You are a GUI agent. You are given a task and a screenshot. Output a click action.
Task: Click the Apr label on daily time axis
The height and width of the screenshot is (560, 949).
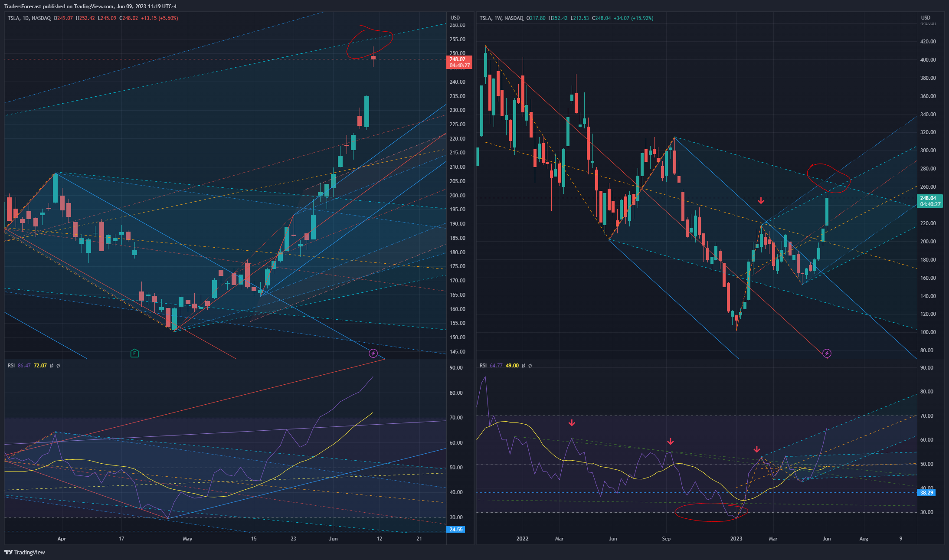pos(62,539)
